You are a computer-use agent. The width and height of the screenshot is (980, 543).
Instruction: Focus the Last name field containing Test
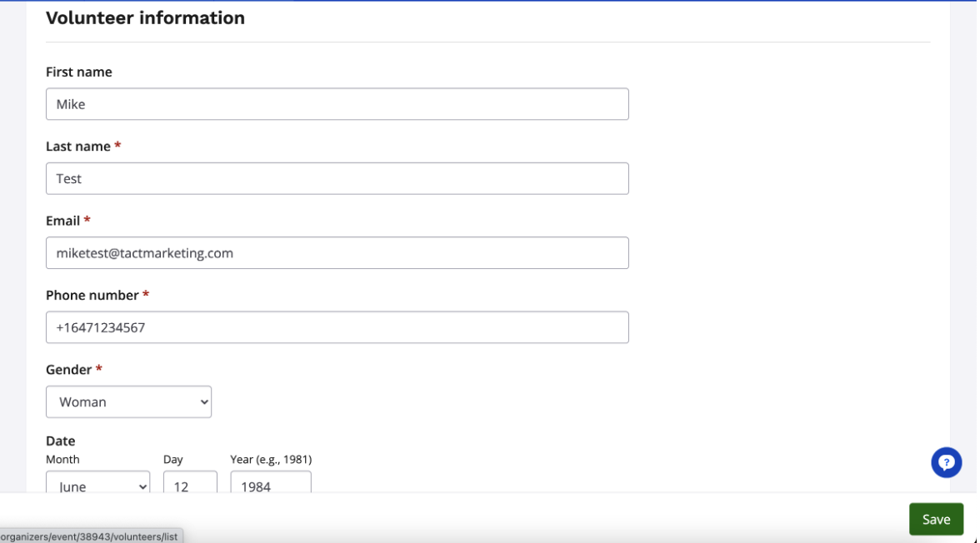(337, 178)
